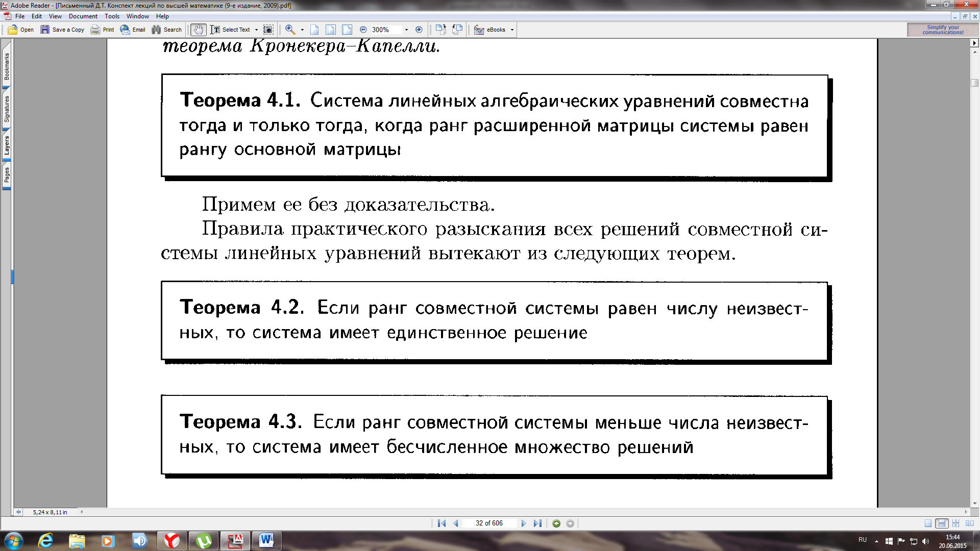Screen dimensions: 980x551
Task: Choose the Zoom In magnifier tool
Action: [x=290, y=30]
